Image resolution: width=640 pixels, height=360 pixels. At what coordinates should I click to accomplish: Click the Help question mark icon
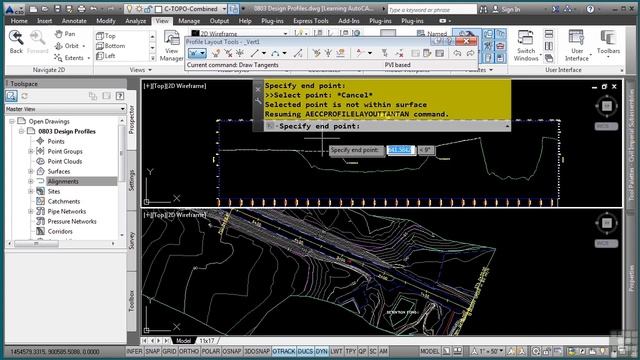coord(590,9)
